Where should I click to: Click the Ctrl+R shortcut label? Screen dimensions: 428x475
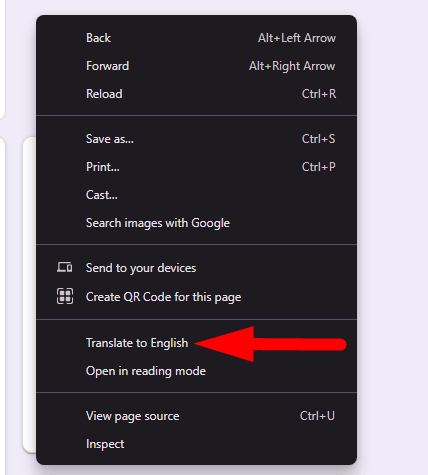click(x=319, y=94)
